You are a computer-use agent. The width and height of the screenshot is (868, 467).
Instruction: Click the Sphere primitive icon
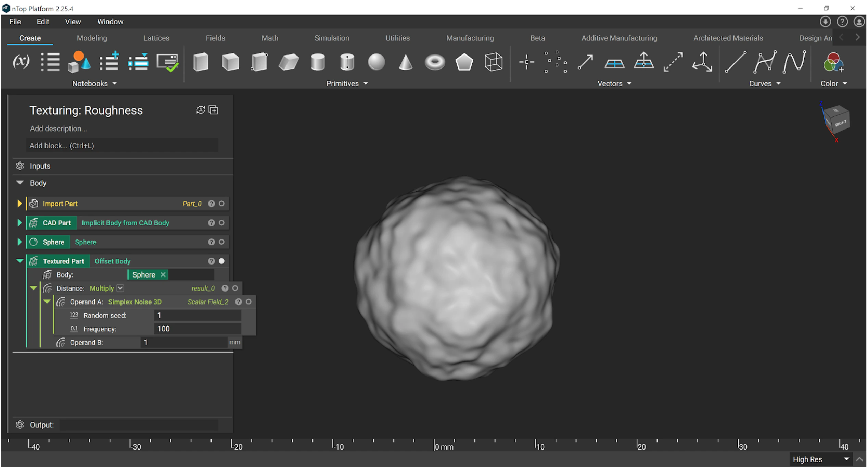point(376,62)
